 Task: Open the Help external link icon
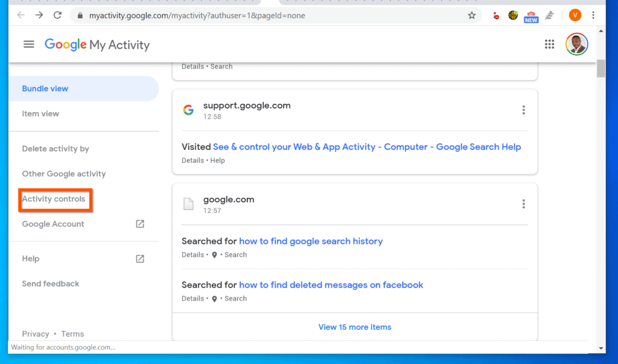tap(140, 259)
